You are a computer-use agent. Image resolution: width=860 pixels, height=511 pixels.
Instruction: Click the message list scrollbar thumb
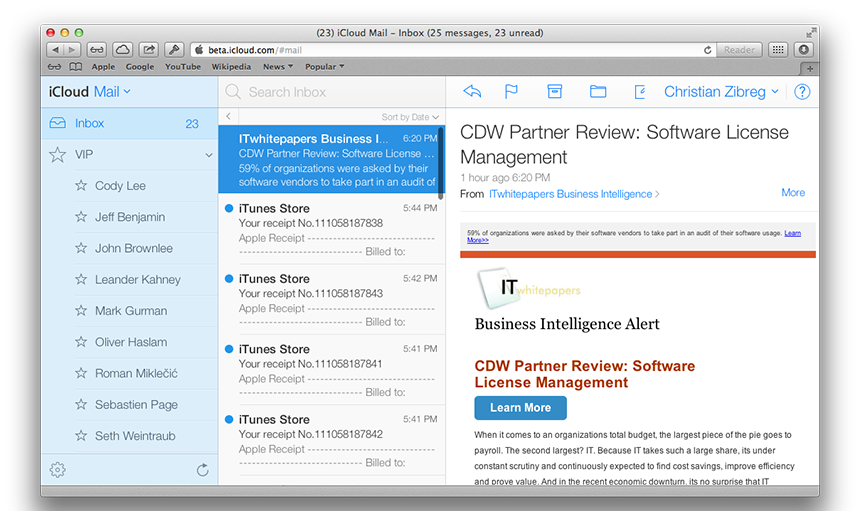click(440, 163)
